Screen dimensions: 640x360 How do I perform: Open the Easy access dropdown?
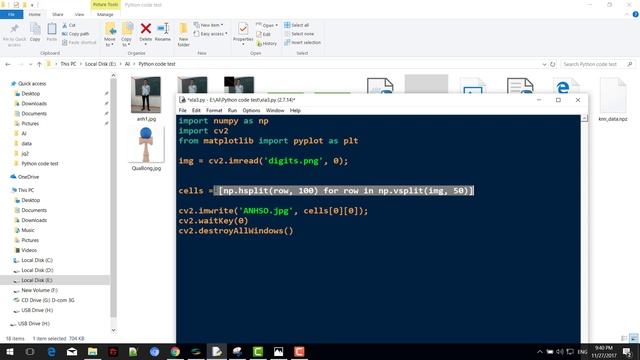(x=211, y=34)
